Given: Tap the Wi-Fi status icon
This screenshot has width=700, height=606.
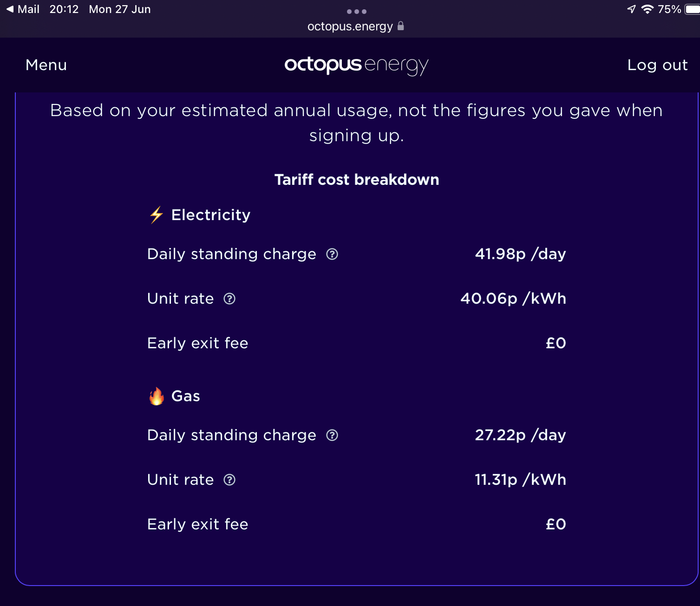Looking at the screenshot, I should [647, 9].
